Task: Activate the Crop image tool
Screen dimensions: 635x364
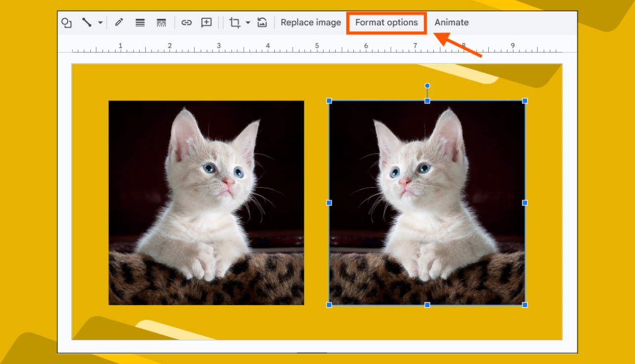Action: 235,22
